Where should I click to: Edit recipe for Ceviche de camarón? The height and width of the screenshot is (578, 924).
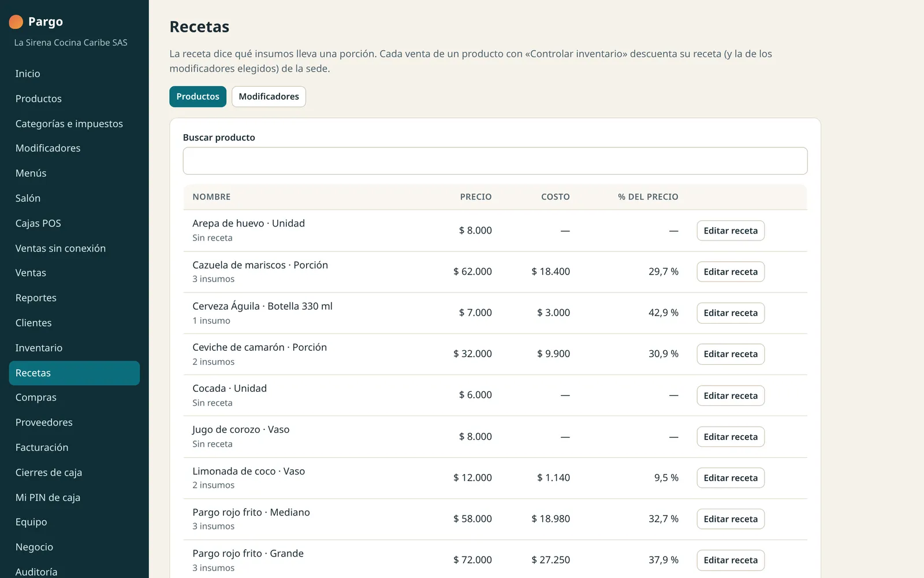coord(731,354)
